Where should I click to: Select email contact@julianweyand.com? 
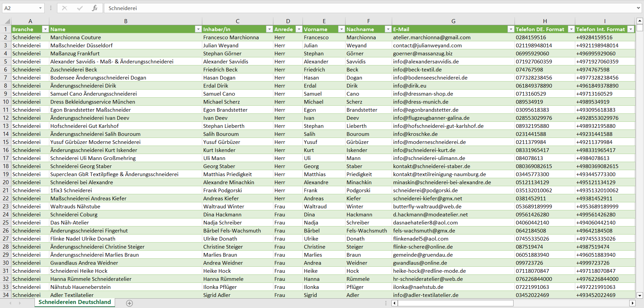coord(453,45)
